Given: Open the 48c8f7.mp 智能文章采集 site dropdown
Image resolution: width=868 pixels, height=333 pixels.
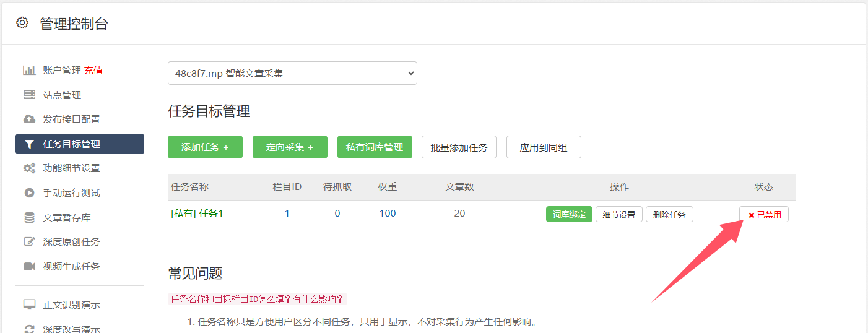Looking at the screenshot, I should coord(292,73).
